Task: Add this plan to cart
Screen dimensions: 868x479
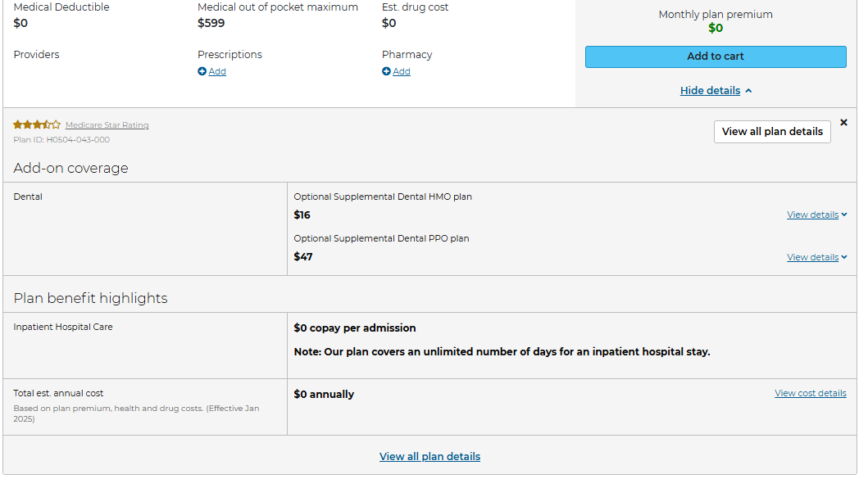Action: [716, 56]
